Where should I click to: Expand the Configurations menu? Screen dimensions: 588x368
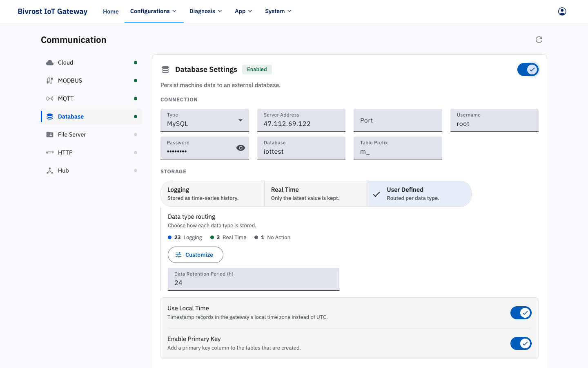click(154, 11)
